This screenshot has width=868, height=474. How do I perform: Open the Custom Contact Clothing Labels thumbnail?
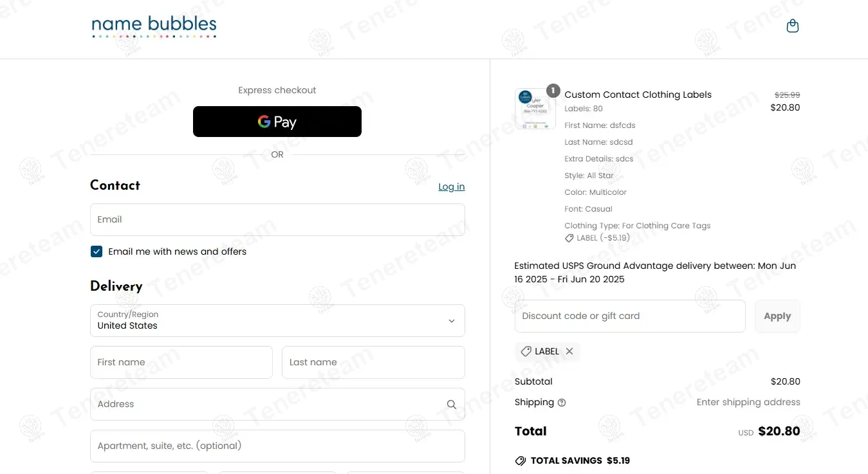pos(535,109)
